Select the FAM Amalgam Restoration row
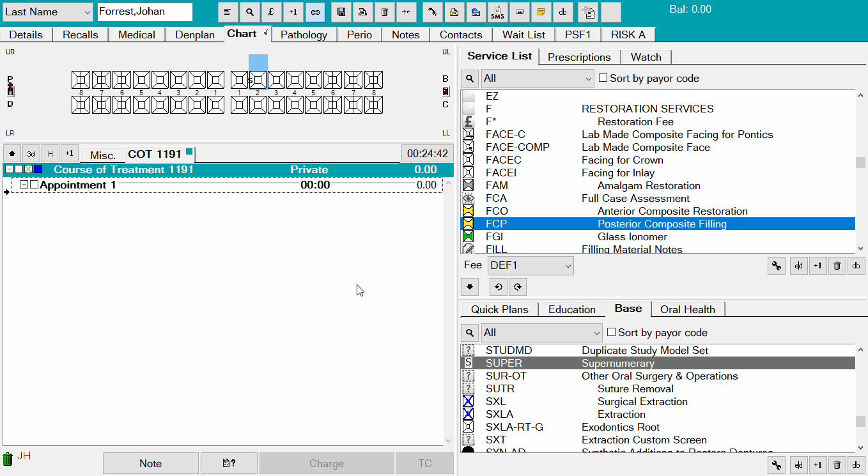This screenshot has height=476, width=868. [658, 185]
